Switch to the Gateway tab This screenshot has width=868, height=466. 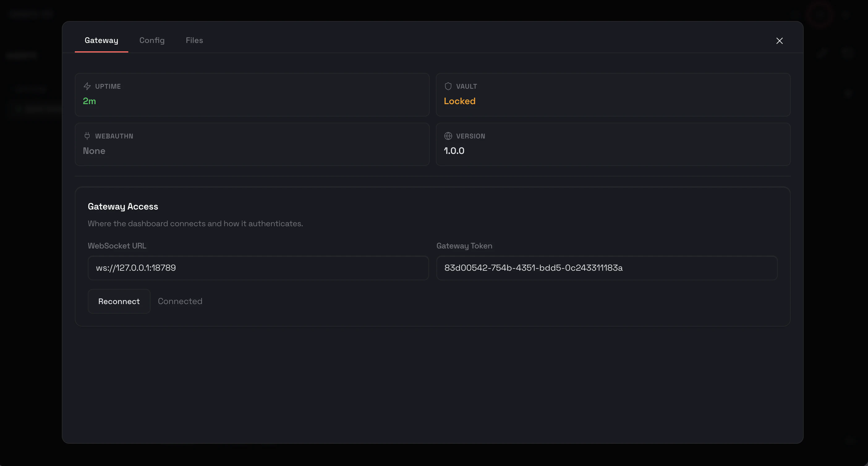[101, 40]
